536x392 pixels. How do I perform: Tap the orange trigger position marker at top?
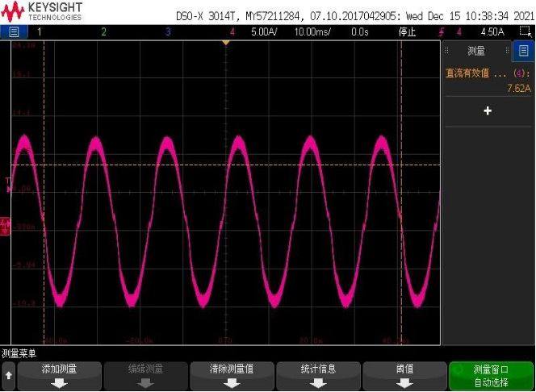(x=225, y=43)
